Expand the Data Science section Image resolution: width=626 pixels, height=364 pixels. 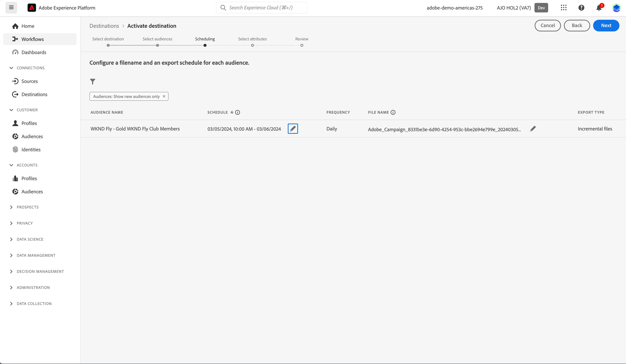coord(26,239)
